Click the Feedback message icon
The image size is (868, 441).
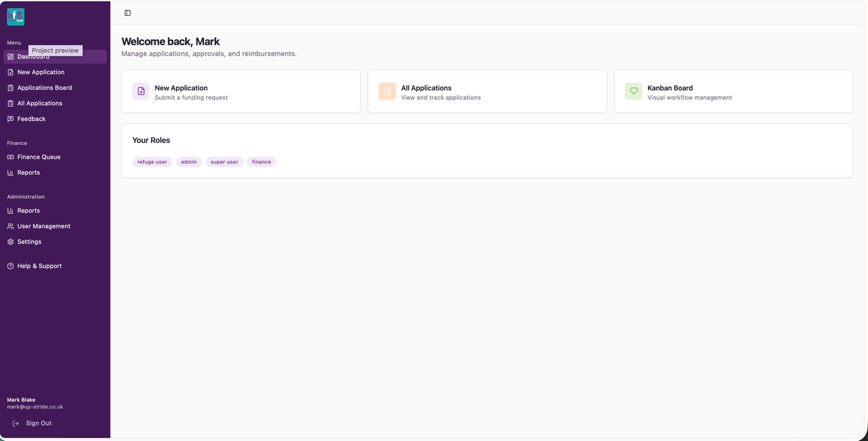coord(10,119)
